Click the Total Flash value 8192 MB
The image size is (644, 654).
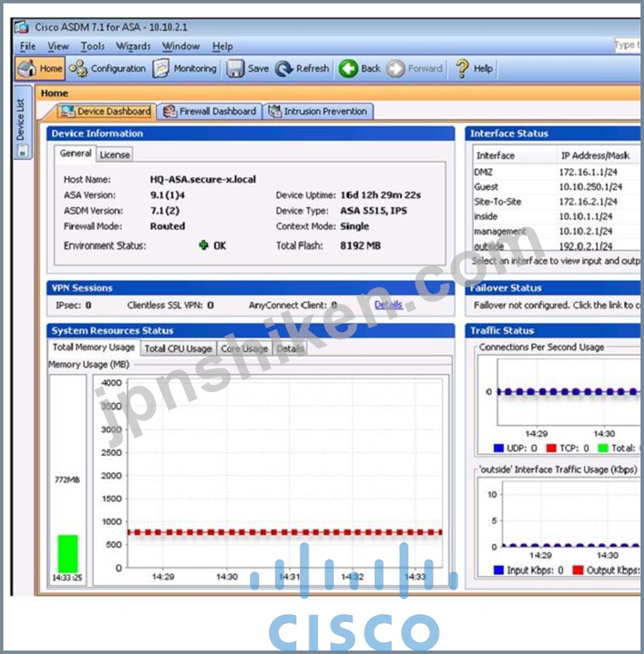[361, 245]
